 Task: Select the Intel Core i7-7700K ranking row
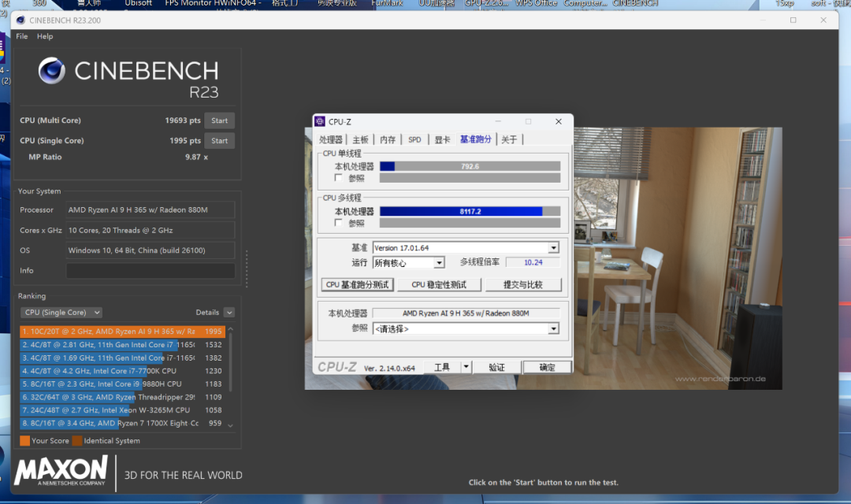click(122, 371)
